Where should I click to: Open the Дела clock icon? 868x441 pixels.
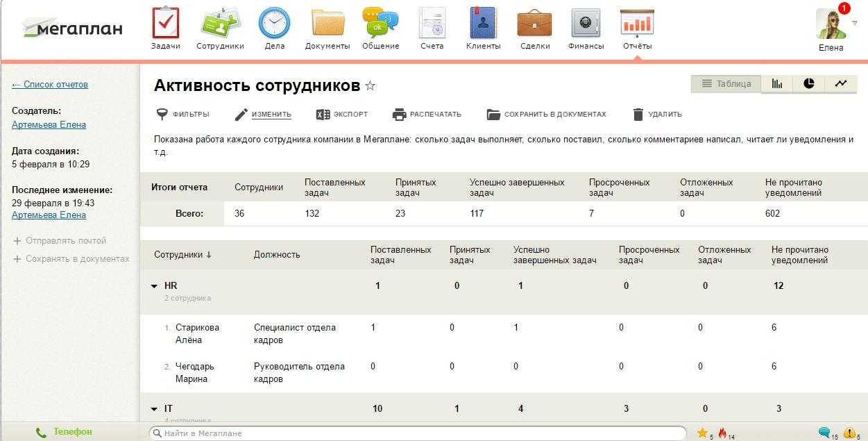274,24
